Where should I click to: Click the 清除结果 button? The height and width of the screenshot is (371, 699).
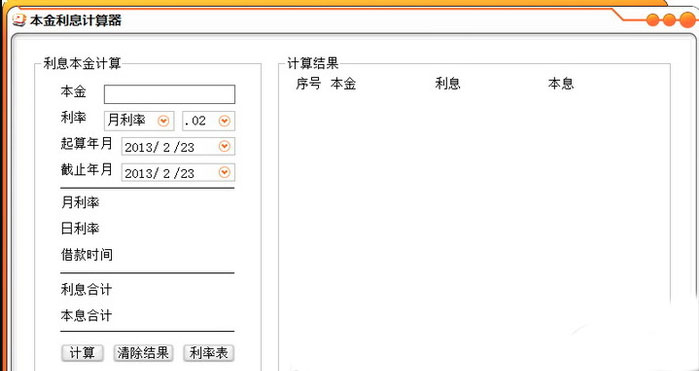(143, 353)
